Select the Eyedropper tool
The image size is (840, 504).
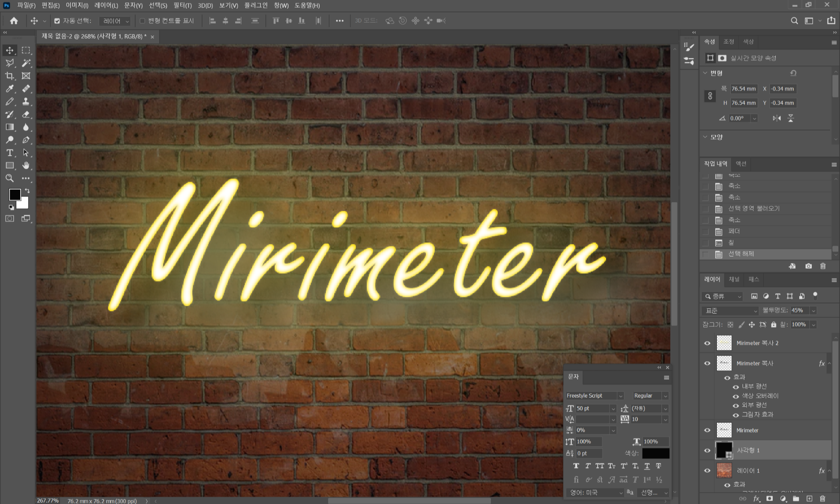coord(9,89)
